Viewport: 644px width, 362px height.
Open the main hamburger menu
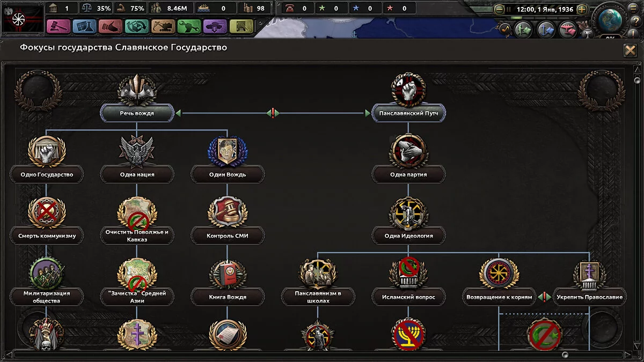[x=633, y=8]
